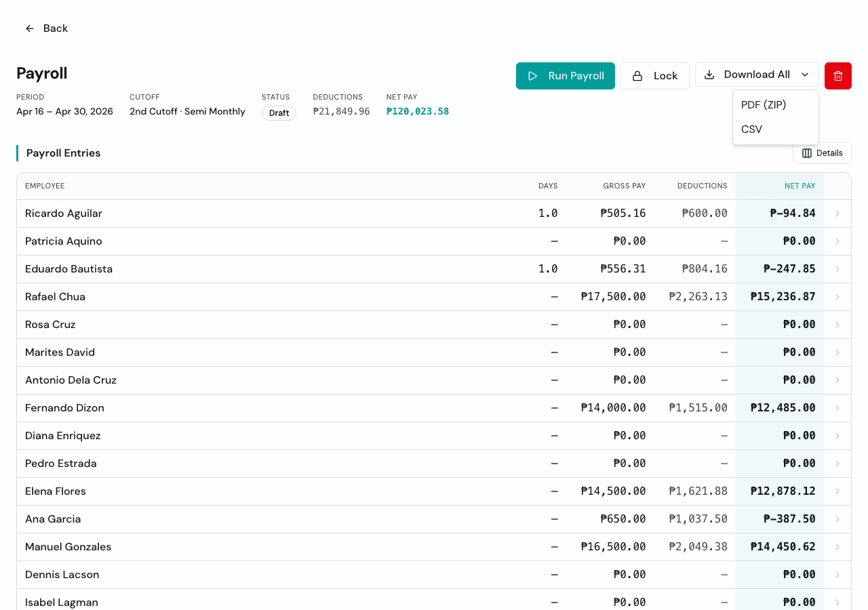Run Payroll button
868x610 pixels.
566,76
